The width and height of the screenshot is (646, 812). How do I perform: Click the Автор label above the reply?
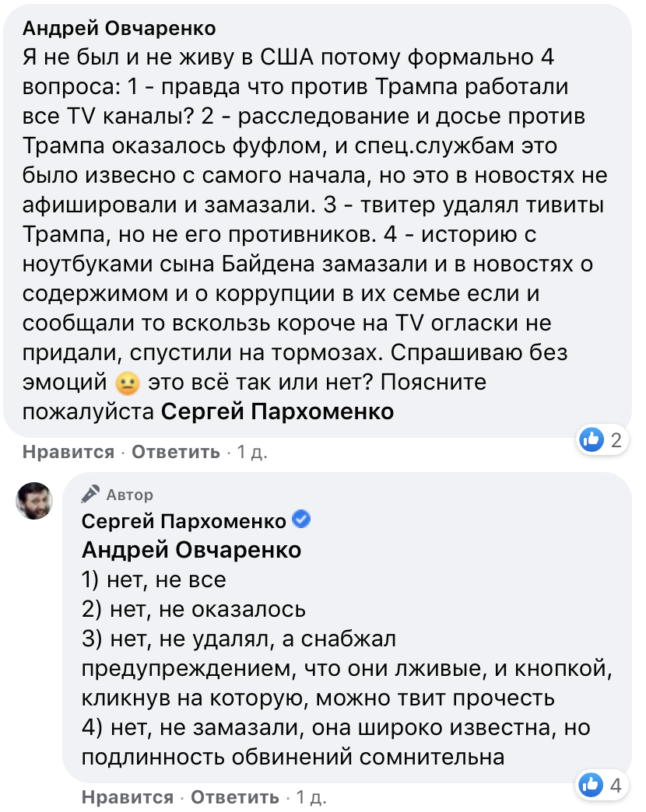coord(129,495)
